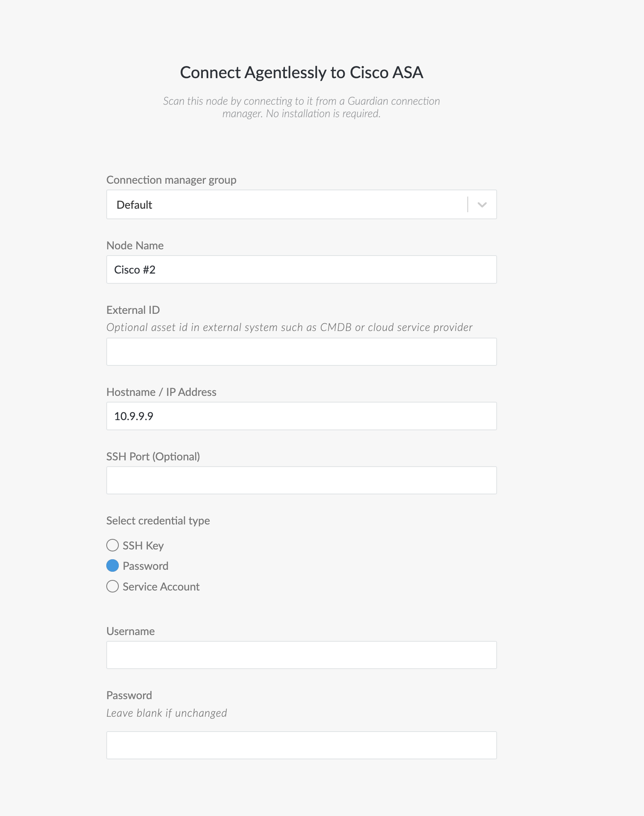Expand the Connection manager group chevron

coord(482,205)
